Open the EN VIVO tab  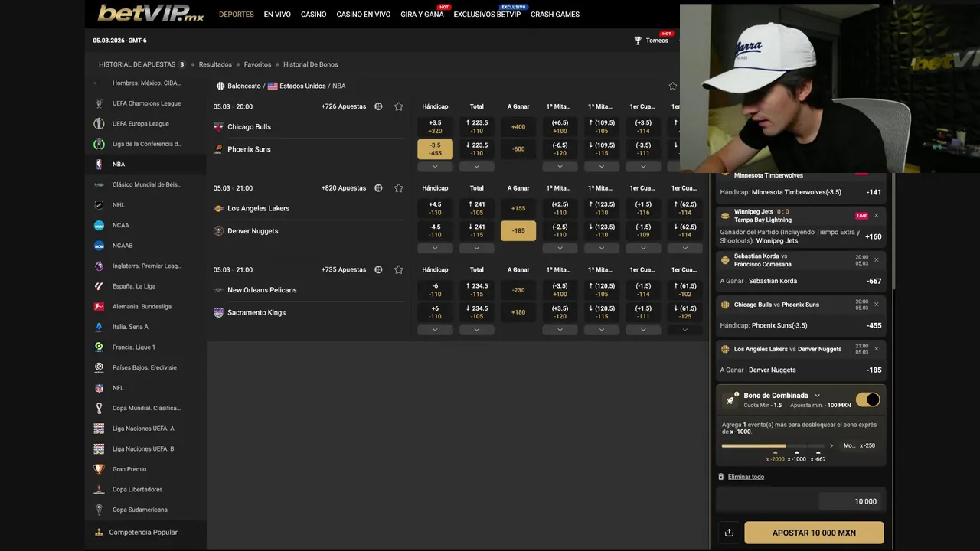277,15
